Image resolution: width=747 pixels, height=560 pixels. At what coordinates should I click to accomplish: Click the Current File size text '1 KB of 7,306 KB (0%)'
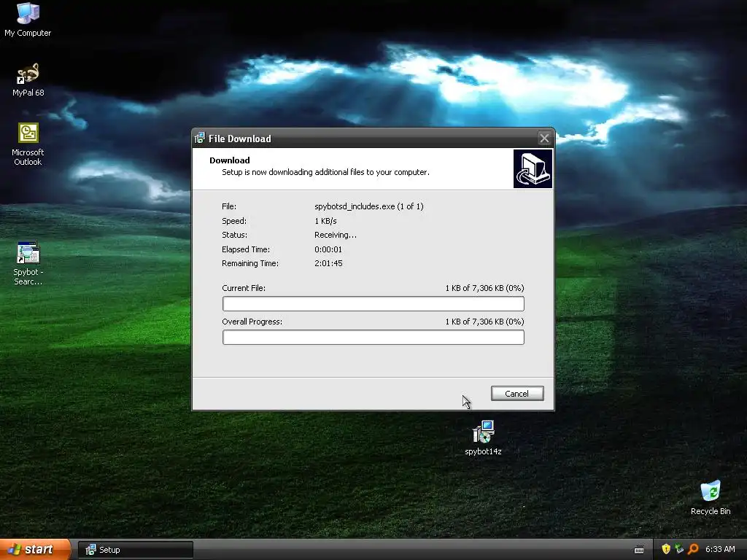(x=484, y=288)
